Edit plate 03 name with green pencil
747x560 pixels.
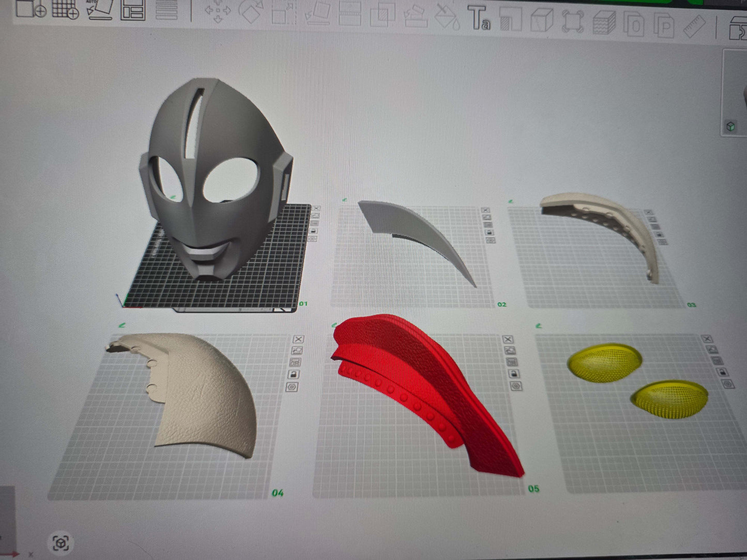click(511, 201)
